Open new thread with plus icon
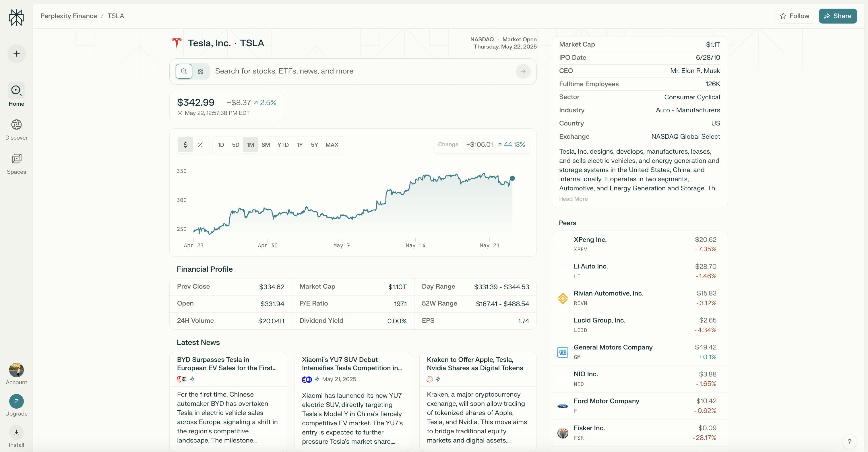This screenshot has width=868, height=452. (17, 54)
